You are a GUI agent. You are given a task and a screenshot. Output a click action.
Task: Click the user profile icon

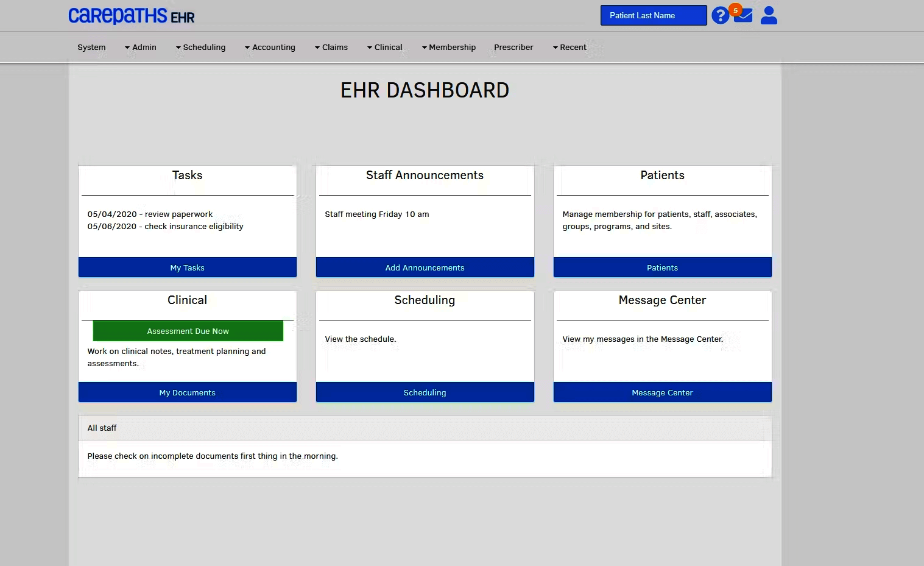769,15
